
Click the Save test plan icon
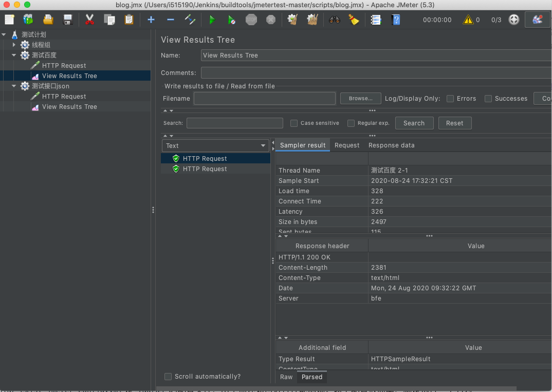(x=68, y=20)
